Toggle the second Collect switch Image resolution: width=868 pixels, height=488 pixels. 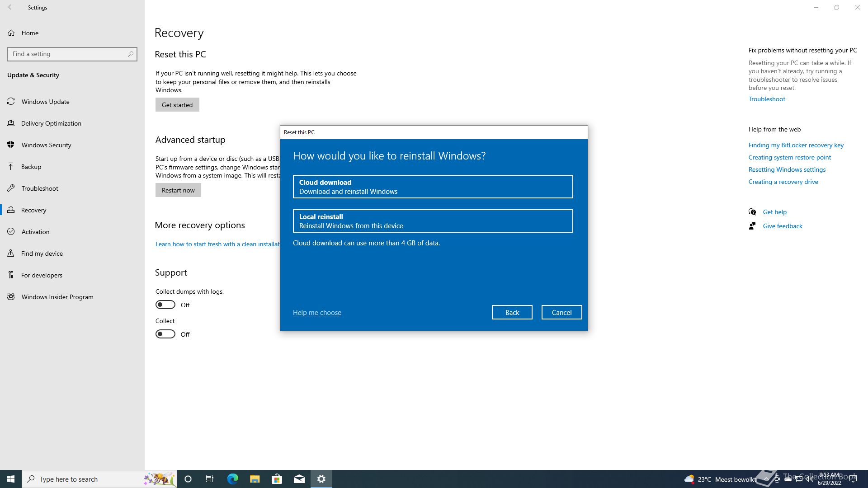click(x=165, y=334)
